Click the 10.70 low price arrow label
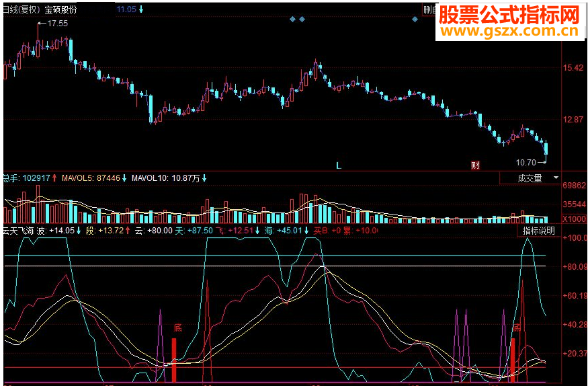This screenshot has height=386, width=588. point(530,162)
